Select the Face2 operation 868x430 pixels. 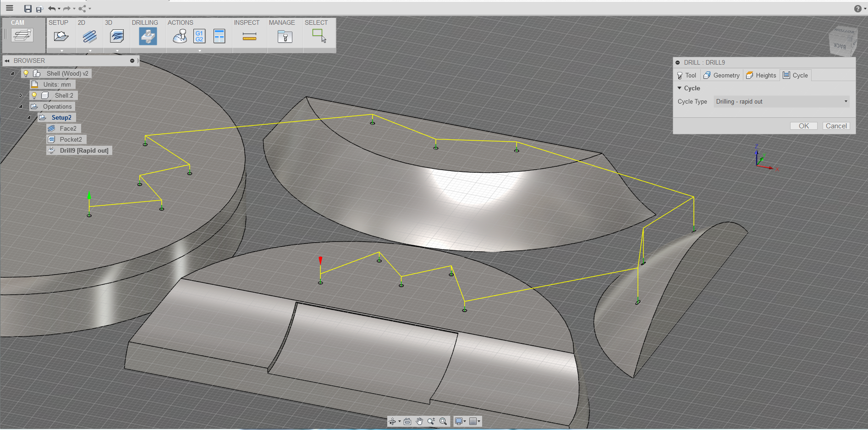pyautogui.click(x=64, y=128)
